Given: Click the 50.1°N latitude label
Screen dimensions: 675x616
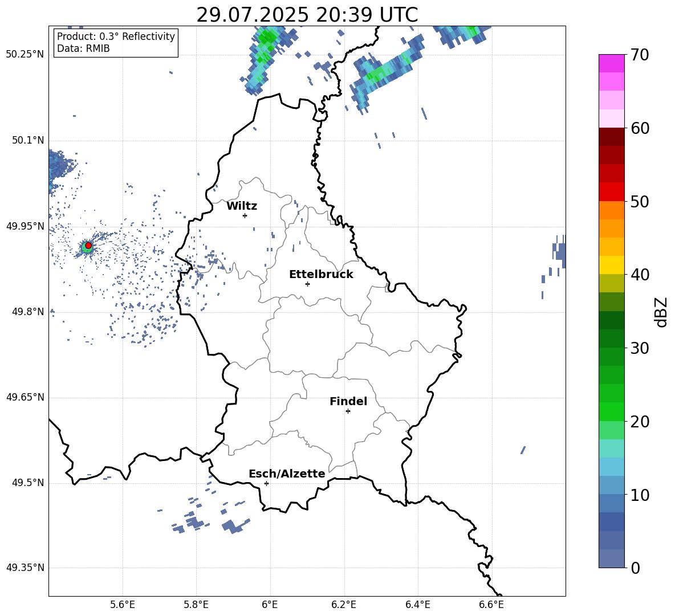Looking at the screenshot, I should coord(28,140).
